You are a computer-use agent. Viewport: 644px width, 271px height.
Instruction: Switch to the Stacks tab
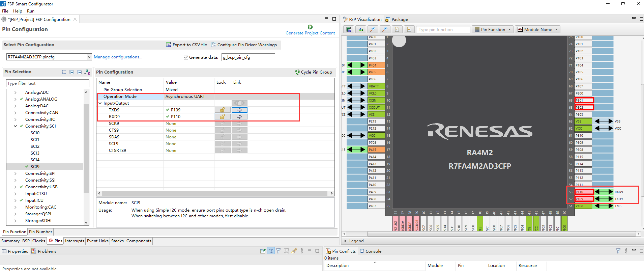point(117,241)
